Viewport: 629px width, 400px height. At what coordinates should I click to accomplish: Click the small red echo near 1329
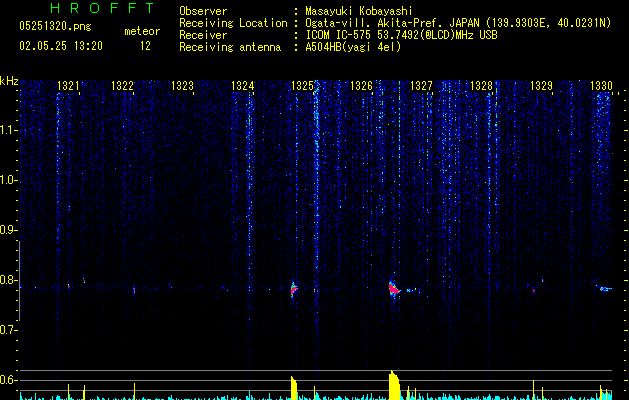534,290
